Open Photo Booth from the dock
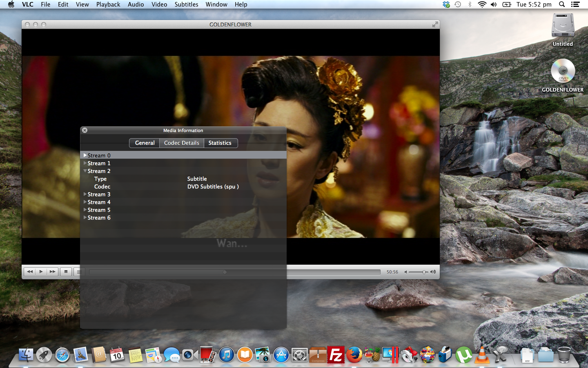588x368 pixels. click(x=208, y=355)
